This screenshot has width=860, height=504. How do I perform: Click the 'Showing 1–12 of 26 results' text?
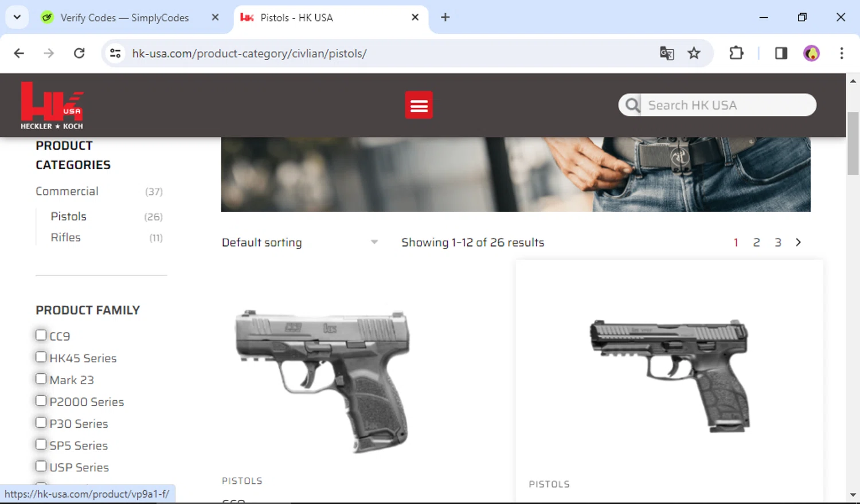(x=472, y=242)
